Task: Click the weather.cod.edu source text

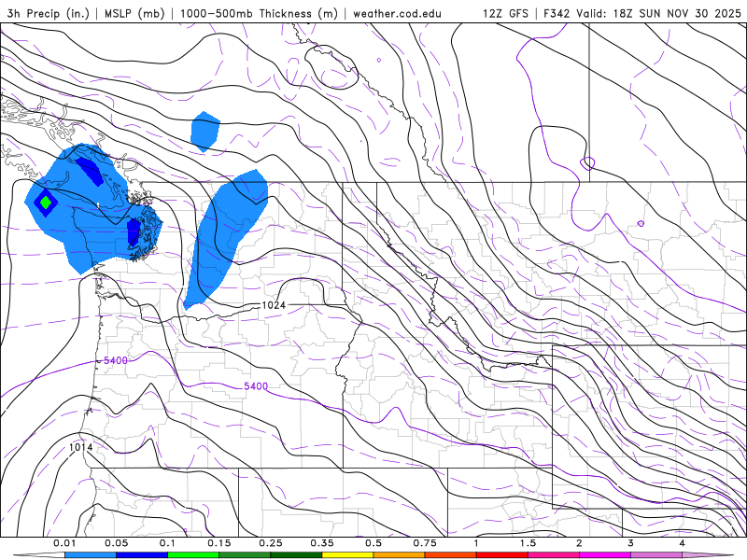Action: [x=397, y=13]
